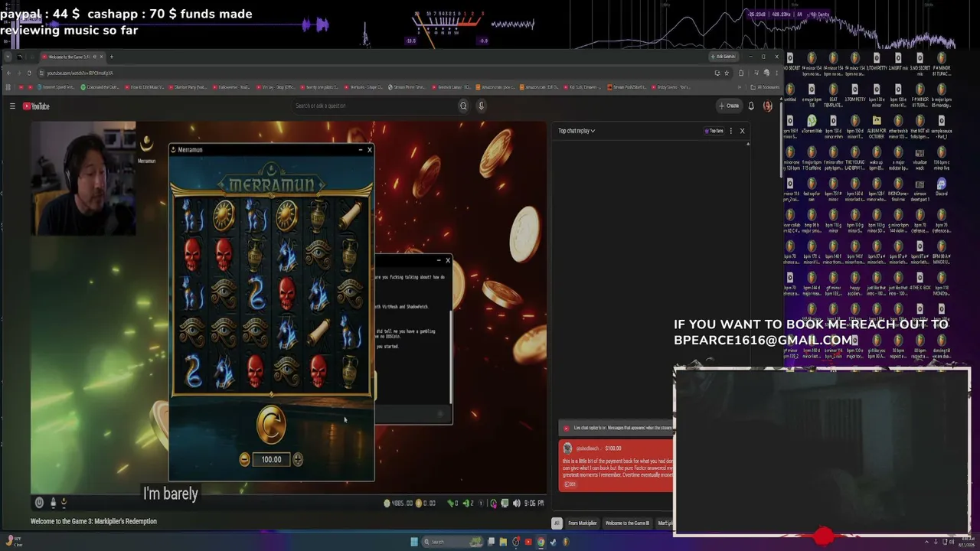Viewport: 980px width, 551px height.
Task: Open the Ask Gemini button in browser
Action: 724,57
